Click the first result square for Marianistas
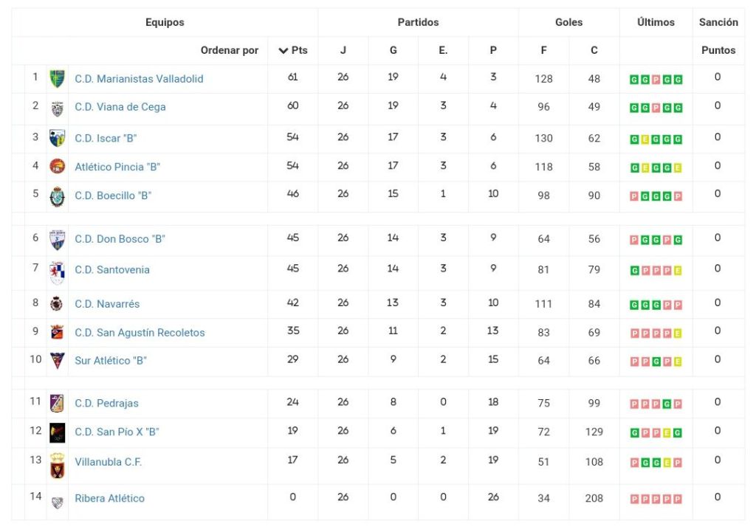 [x=634, y=80]
